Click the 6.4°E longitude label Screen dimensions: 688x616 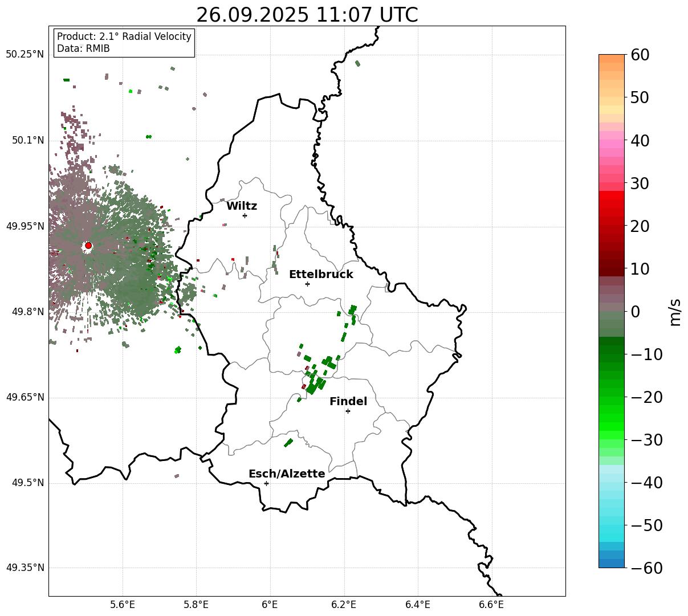click(x=418, y=605)
